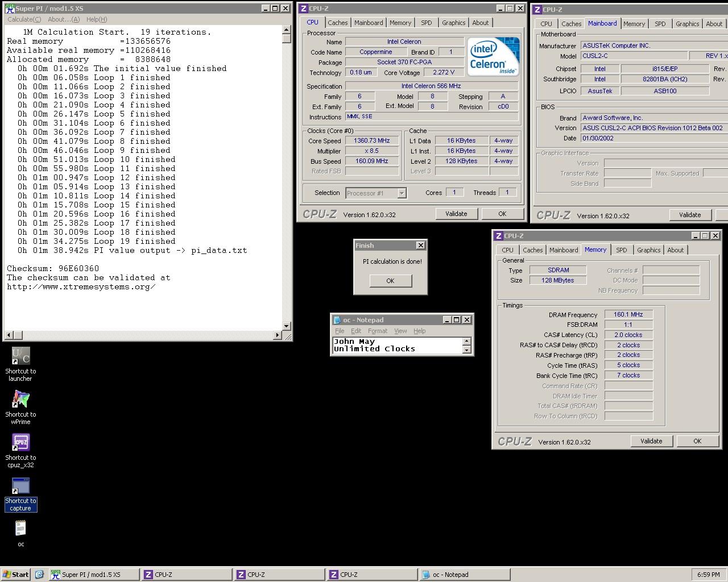This screenshot has width=728, height=582.
Task: Click DRAM Frequency value 160.1 MHz
Action: pyautogui.click(x=628, y=315)
